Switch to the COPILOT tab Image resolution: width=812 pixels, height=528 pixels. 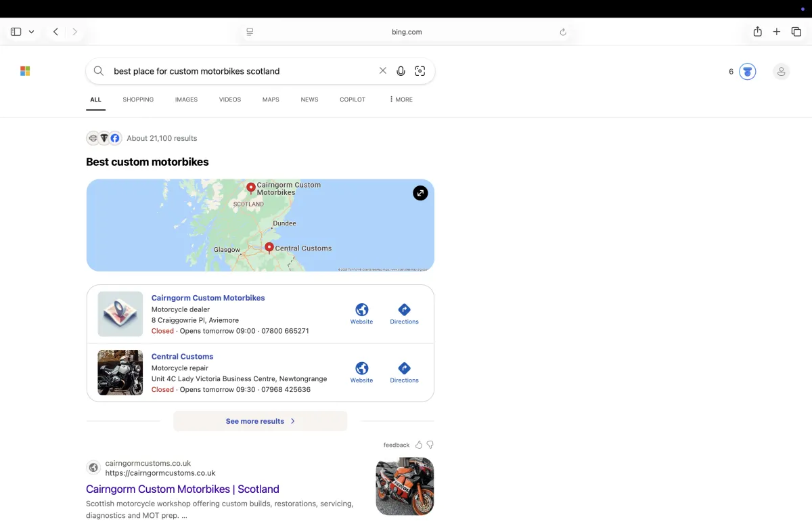pyautogui.click(x=353, y=100)
